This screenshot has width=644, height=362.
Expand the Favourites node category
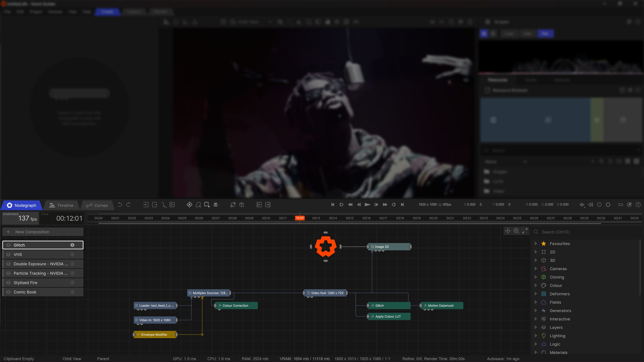[536, 243]
